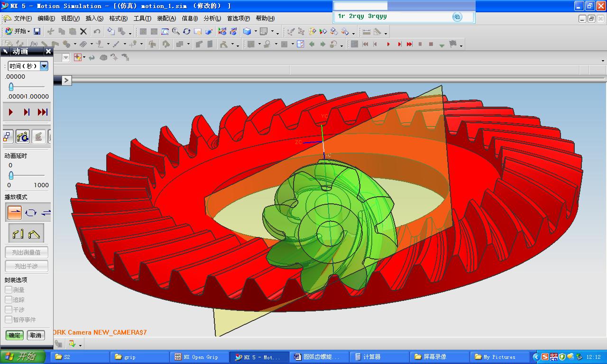Enable the 追踪 checkbox
Screen dimensions: 607x364
(x=9, y=300)
